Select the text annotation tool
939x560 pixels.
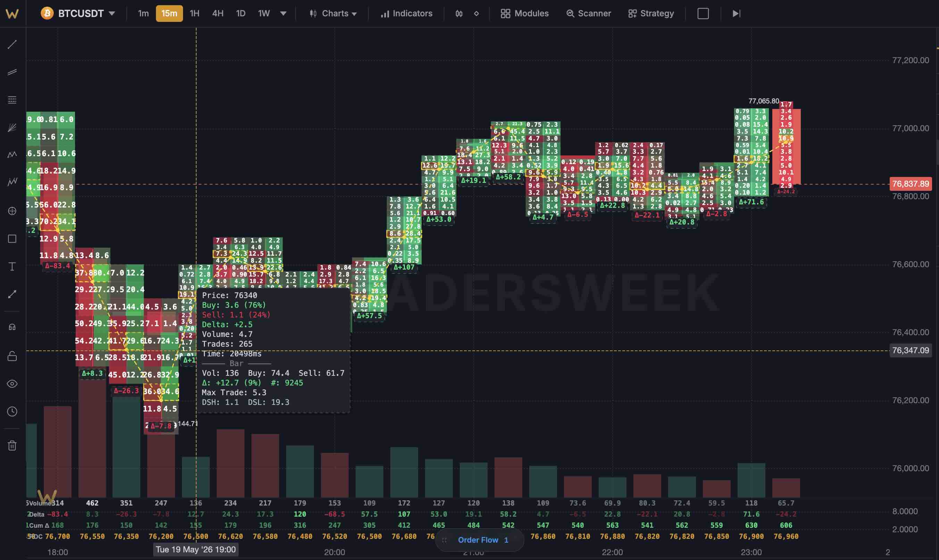coord(12,266)
